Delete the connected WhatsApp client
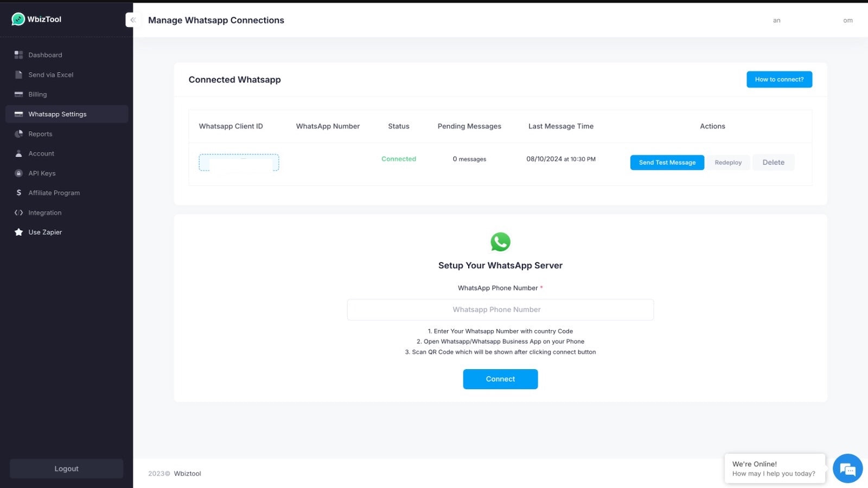868x488 pixels. 774,162
